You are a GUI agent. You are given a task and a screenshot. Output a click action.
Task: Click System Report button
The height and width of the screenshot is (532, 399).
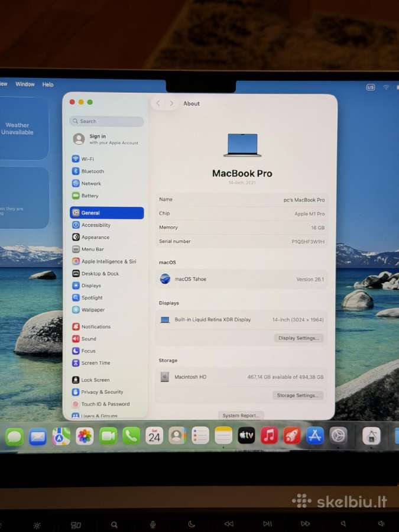pos(241,416)
